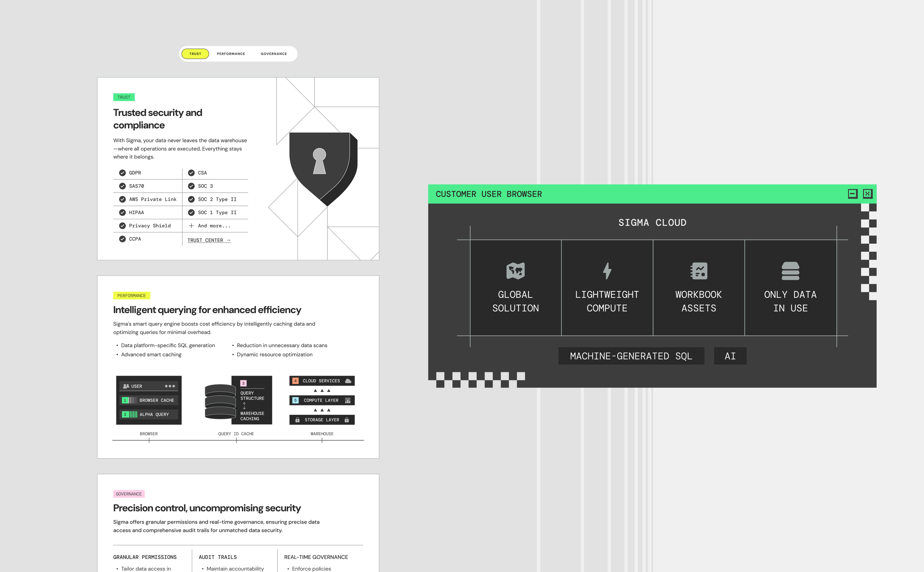Open the Trust Center link
924x572 pixels.
tap(209, 240)
